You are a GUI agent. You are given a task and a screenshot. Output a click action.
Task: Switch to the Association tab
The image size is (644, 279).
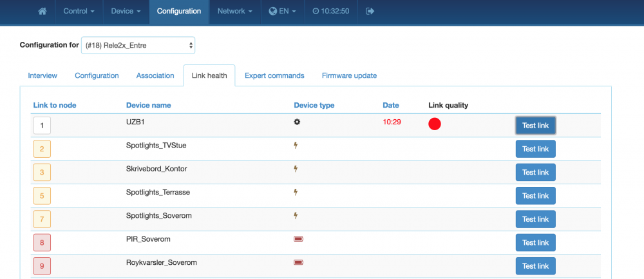click(x=155, y=75)
